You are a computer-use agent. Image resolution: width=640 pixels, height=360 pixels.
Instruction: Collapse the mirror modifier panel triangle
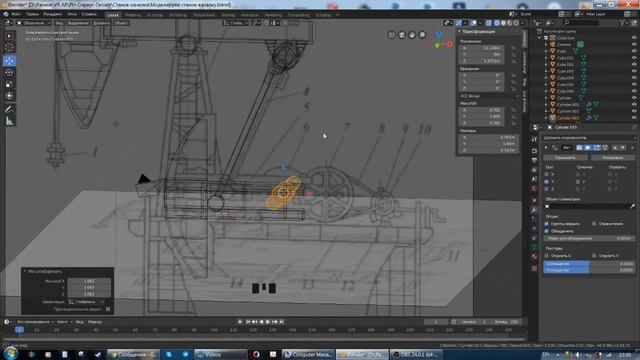click(546, 148)
